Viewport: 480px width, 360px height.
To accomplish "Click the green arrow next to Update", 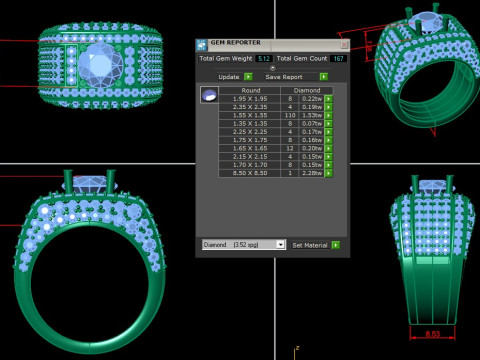I will click(248, 77).
